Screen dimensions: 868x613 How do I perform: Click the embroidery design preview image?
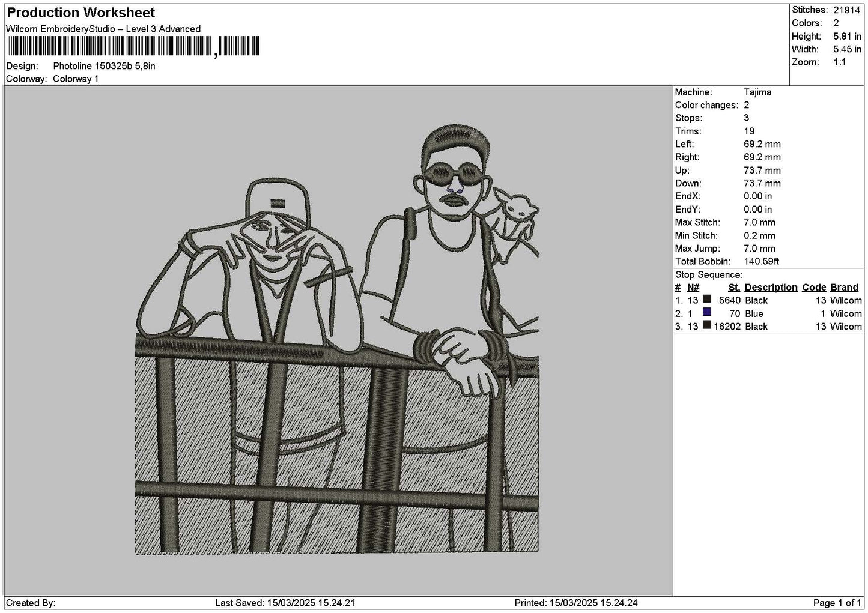[337, 339]
